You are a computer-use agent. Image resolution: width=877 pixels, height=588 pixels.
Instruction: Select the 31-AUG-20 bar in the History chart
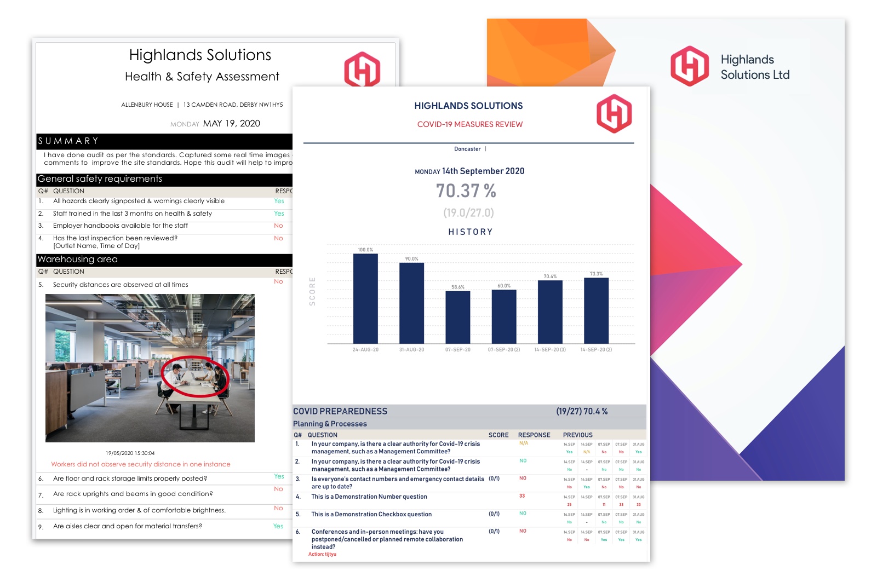pos(411,303)
